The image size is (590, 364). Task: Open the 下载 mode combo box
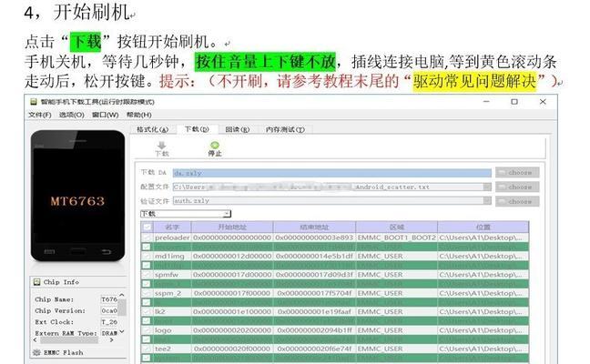[186, 214]
